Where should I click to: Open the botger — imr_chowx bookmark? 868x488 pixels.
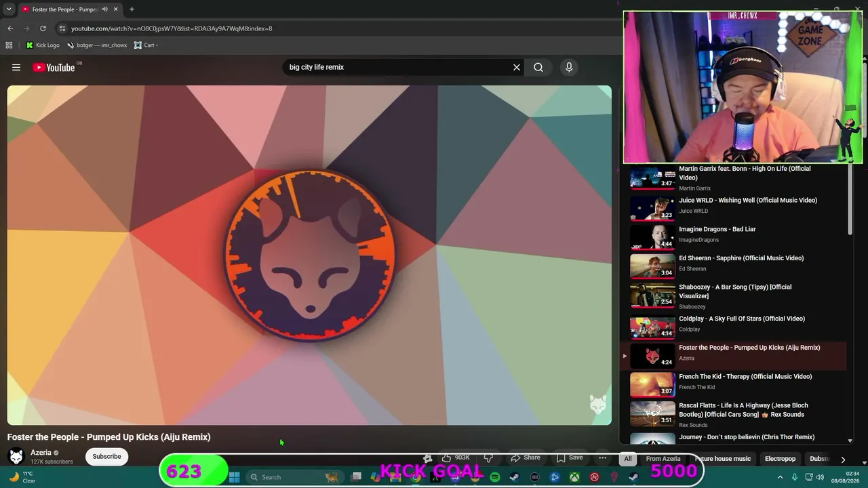(x=97, y=45)
